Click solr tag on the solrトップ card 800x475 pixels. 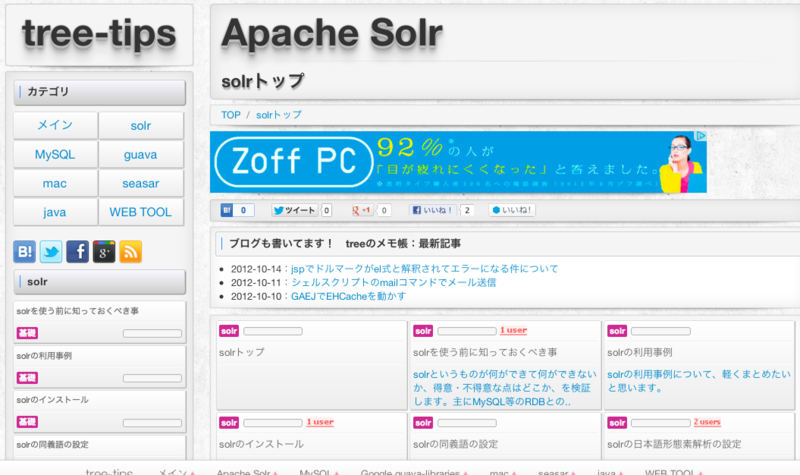click(x=229, y=331)
